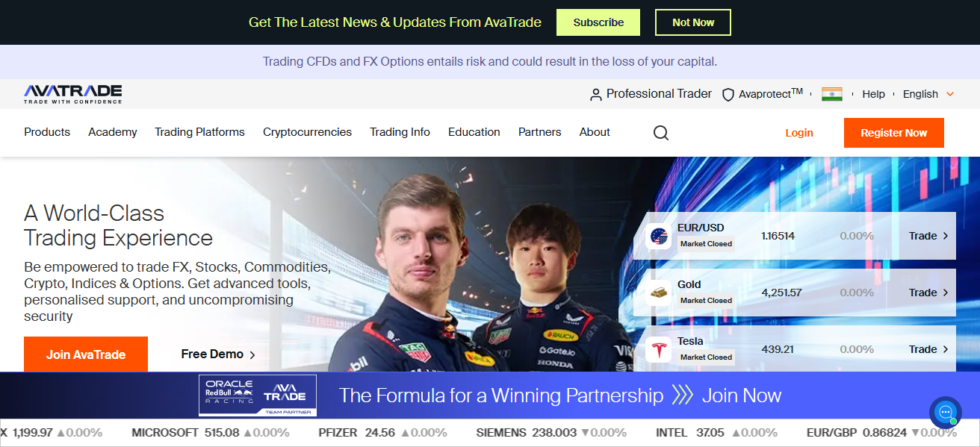The image size is (980, 447).
Task: Open Trade arrow for Tesla
Action: pos(929,349)
